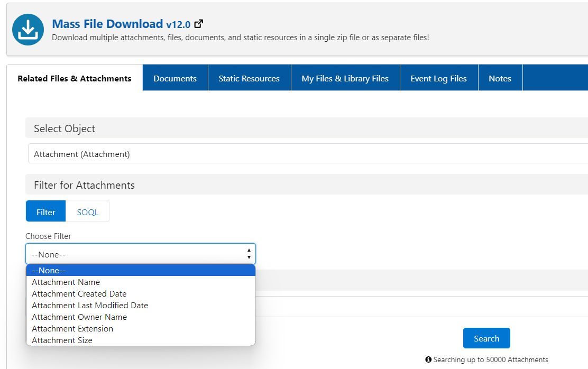Switch to Related Files & Attachments tab

75,78
